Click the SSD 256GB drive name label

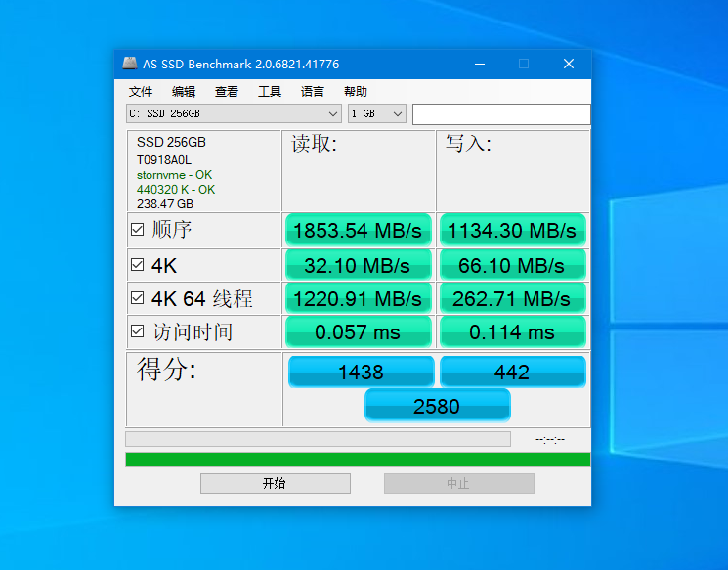coord(171,142)
